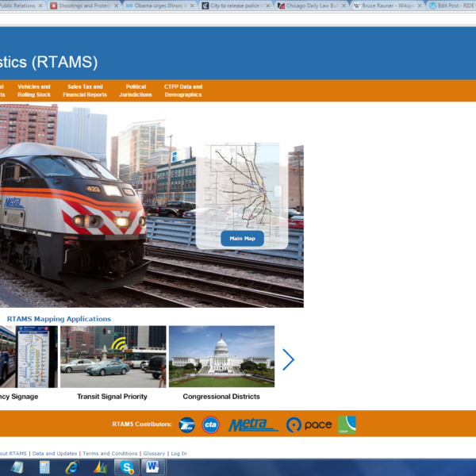Close the Bruce Rauner Wikipedia tab

pos(420,6)
